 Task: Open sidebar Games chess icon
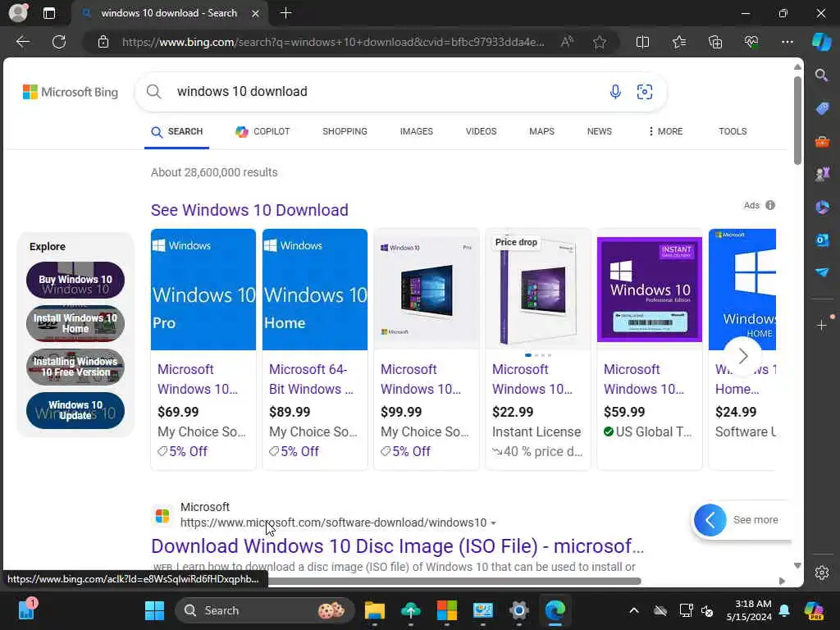click(822, 174)
